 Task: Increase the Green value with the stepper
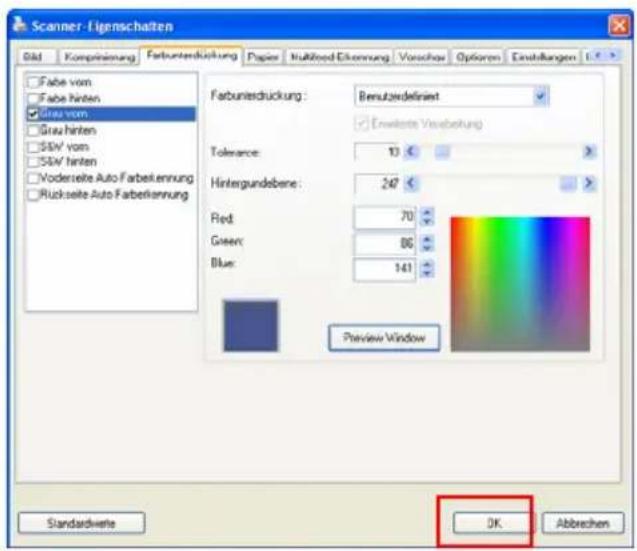[427, 239]
